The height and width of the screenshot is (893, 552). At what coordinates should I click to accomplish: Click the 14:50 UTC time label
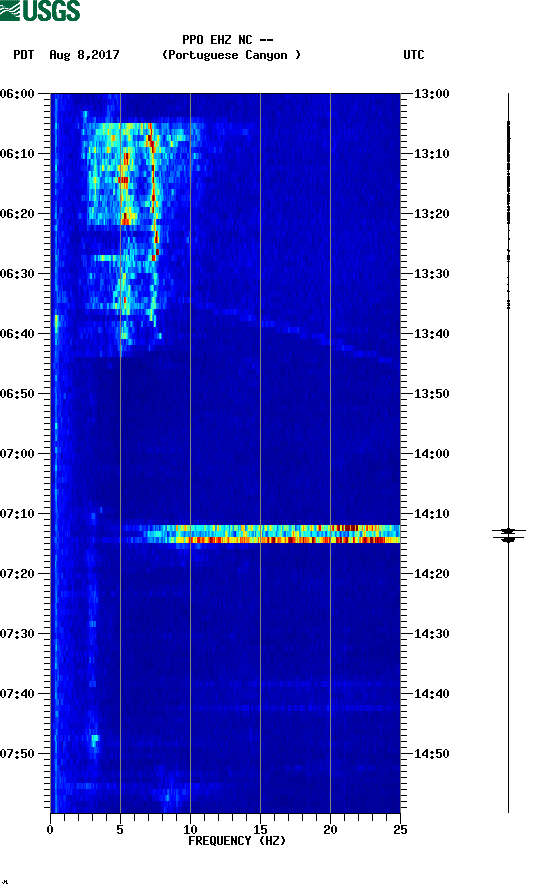click(x=432, y=754)
